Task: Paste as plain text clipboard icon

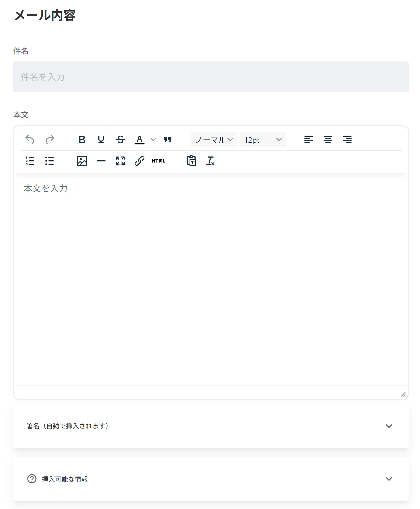Action: pyautogui.click(x=191, y=161)
